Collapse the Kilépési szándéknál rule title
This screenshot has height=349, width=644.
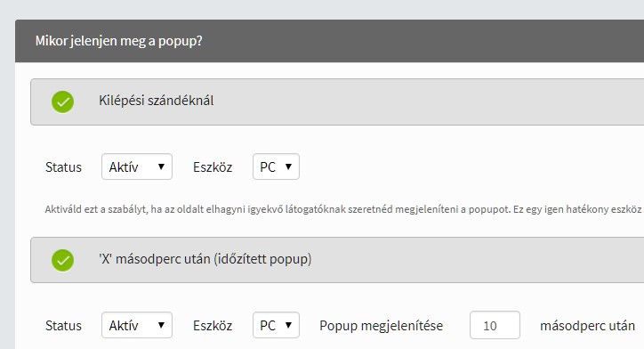coord(156,101)
